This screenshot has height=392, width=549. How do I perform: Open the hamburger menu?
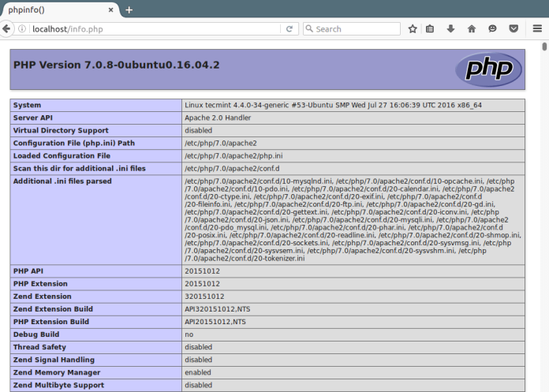tap(537, 28)
